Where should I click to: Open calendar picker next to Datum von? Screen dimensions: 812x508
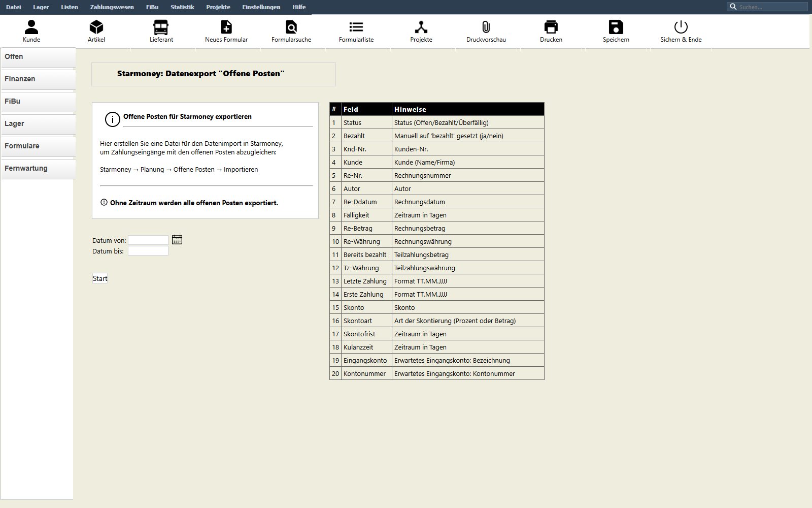[x=177, y=240]
